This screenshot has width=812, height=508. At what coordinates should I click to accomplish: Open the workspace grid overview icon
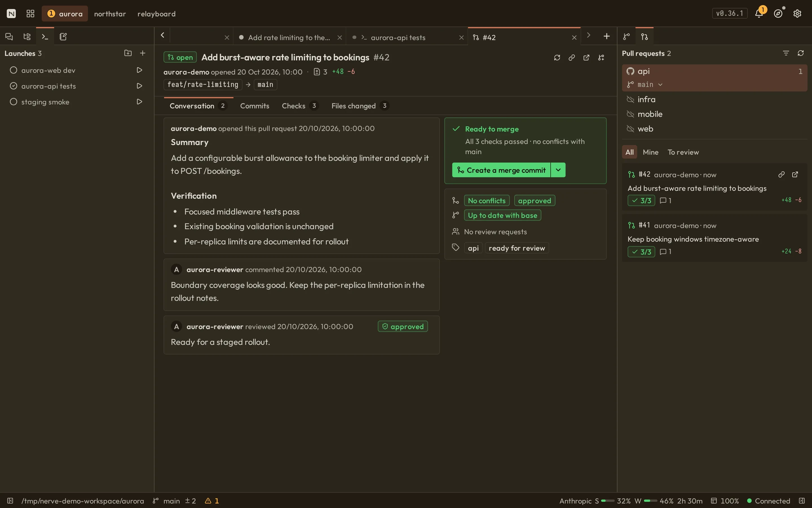pyautogui.click(x=30, y=14)
